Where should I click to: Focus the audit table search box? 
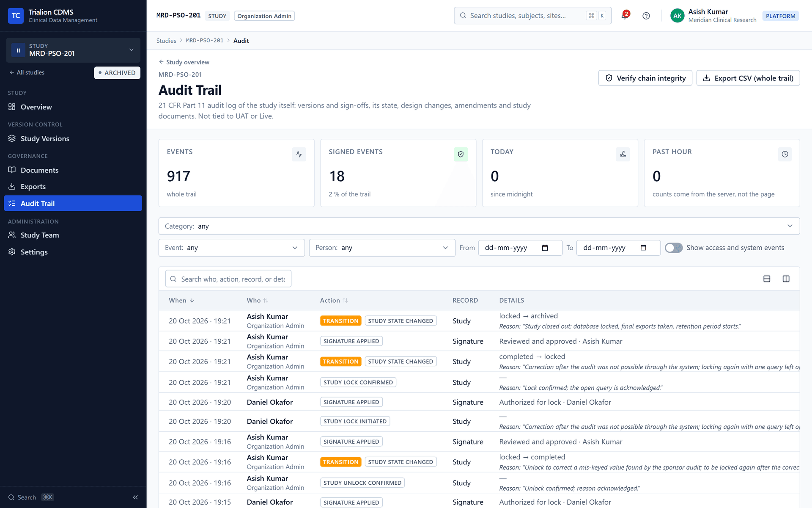coord(228,279)
